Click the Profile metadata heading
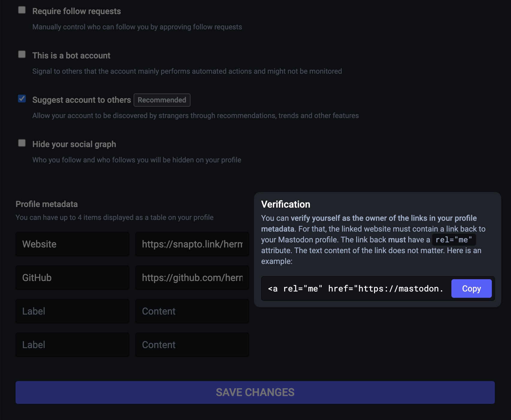Viewport: 511px width, 420px height. pos(46,204)
